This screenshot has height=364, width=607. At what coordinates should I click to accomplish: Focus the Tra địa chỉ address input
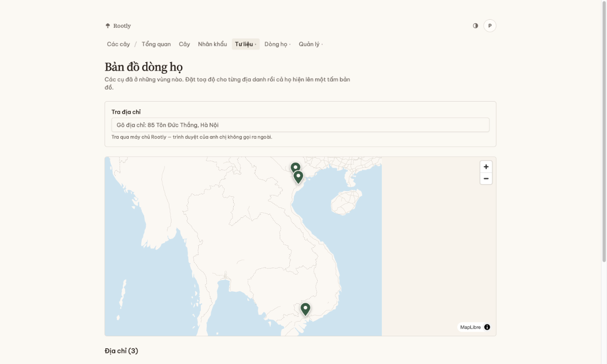coord(300,125)
